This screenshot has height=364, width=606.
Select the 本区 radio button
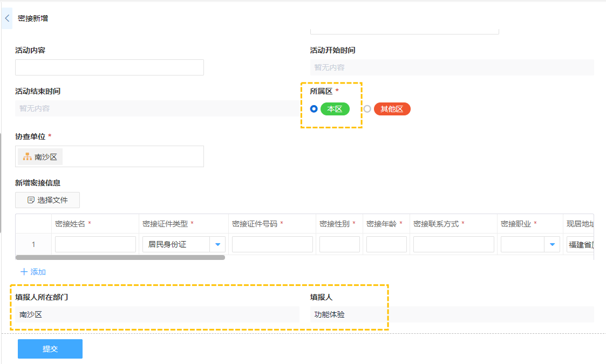314,109
